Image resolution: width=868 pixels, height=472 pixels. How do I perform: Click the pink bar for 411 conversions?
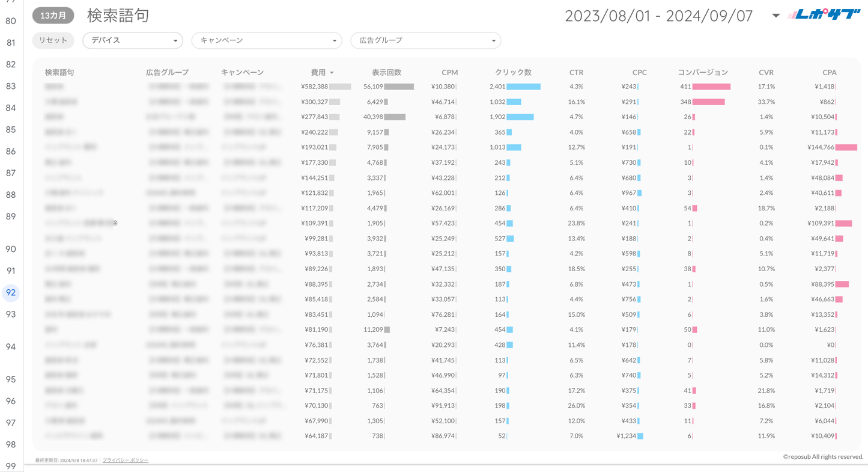tap(712, 87)
